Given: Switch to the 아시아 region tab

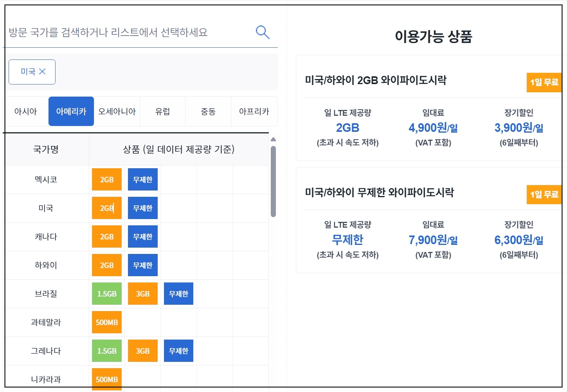Looking at the screenshot, I should pyautogui.click(x=25, y=111).
